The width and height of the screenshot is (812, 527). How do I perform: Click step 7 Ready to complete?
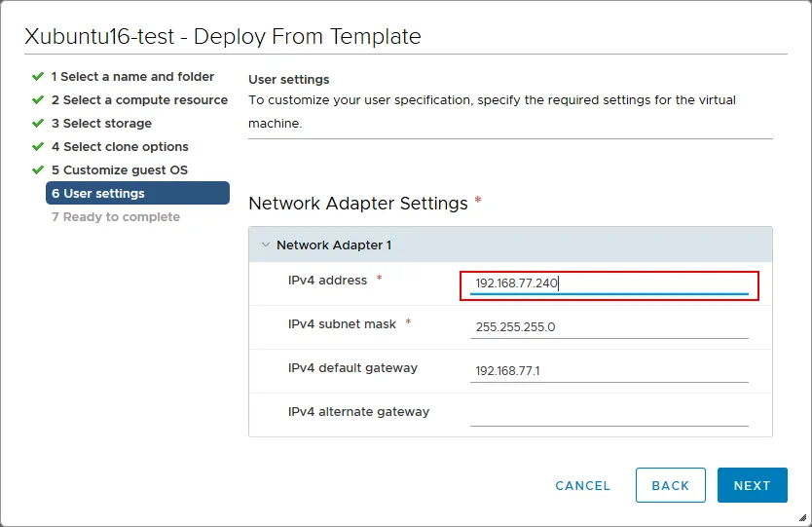point(115,216)
